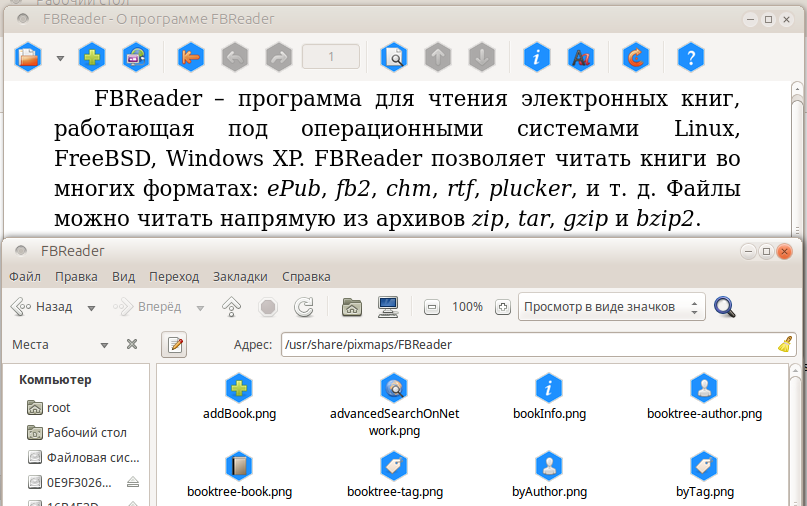
Task: Click the redo forward arrow in FBReader
Action: click(279, 57)
